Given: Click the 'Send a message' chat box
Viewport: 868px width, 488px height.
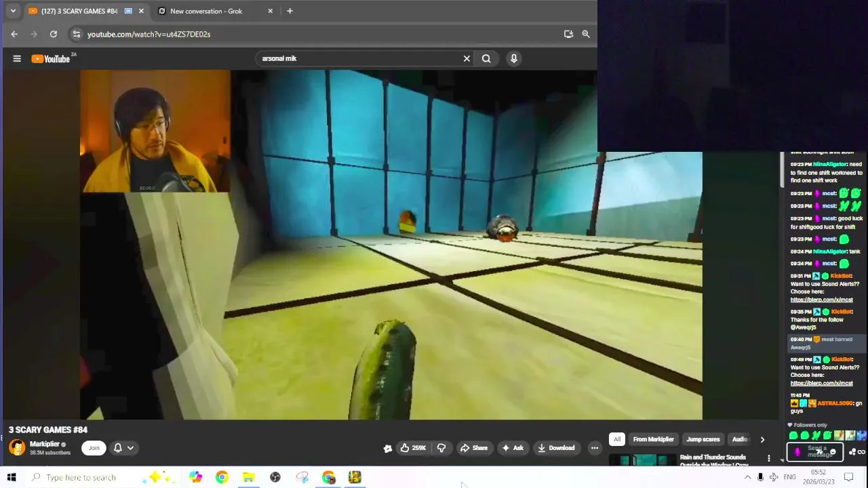Looking at the screenshot, I should 815,451.
